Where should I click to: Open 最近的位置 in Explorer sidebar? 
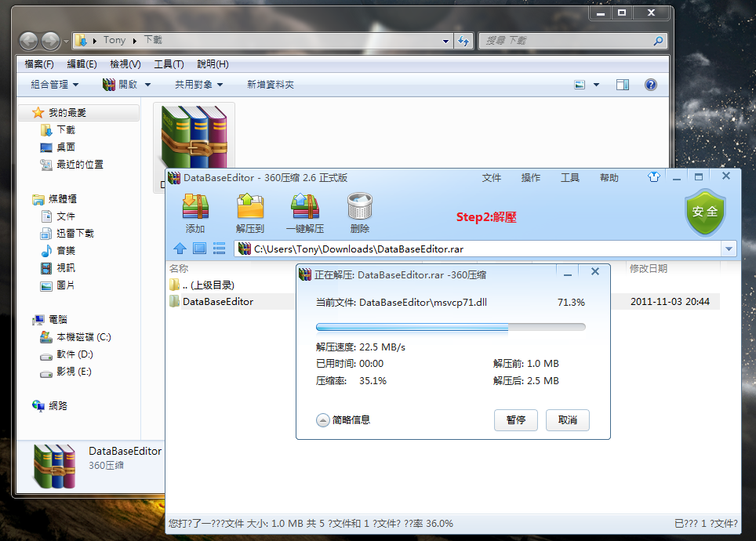click(80, 165)
